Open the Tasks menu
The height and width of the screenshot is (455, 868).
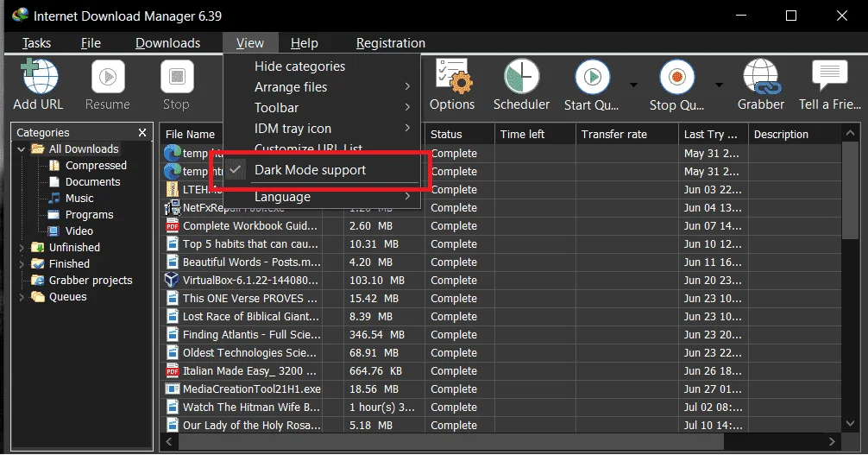(36, 43)
